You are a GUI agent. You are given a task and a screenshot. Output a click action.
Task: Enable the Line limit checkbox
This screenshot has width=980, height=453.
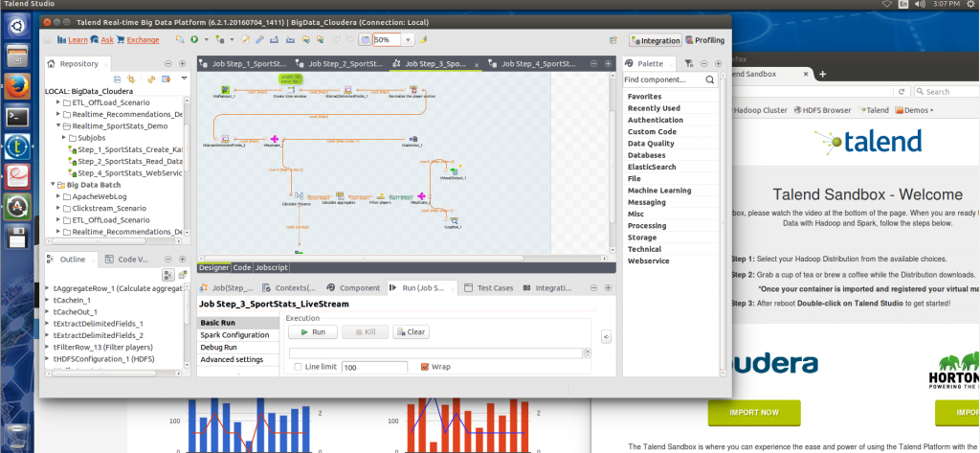point(299,367)
